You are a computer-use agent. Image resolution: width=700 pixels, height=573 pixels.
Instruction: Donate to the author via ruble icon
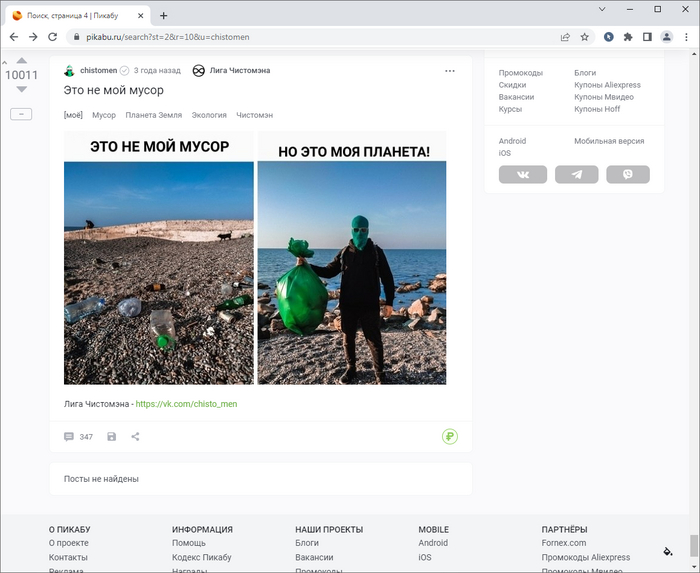pyautogui.click(x=450, y=437)
